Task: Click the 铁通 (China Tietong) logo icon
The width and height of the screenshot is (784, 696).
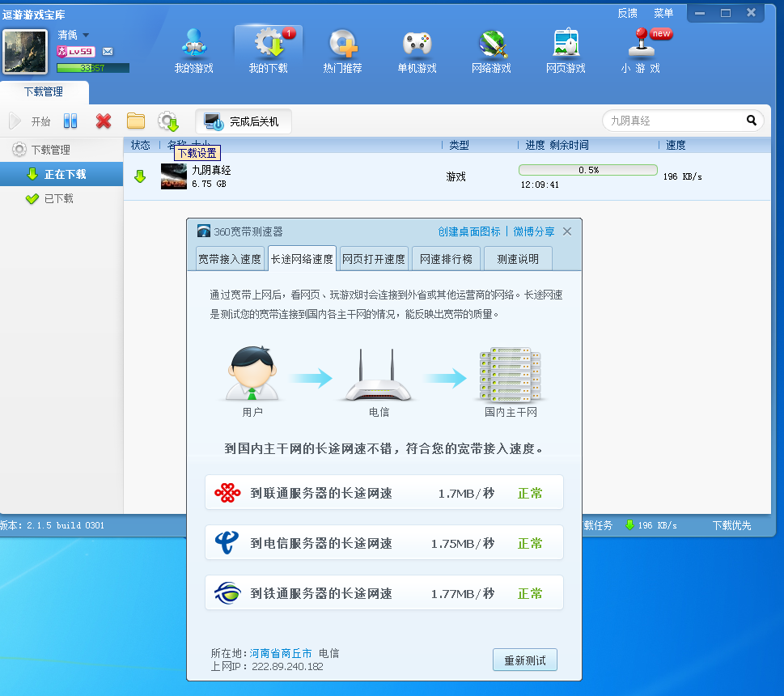Action: [x=227, y=593]
